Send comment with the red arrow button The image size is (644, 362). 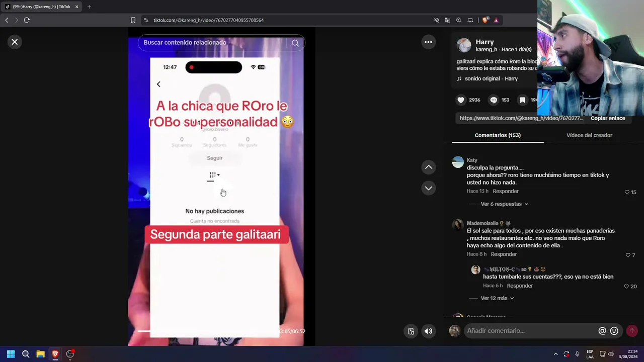[632, 331]
